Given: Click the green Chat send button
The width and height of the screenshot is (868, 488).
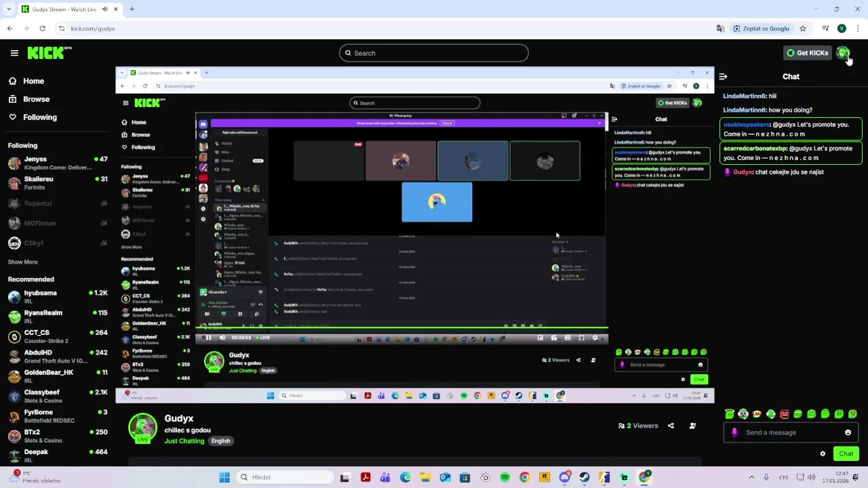Looking at the screenshot, I should [x=846, y=454].
